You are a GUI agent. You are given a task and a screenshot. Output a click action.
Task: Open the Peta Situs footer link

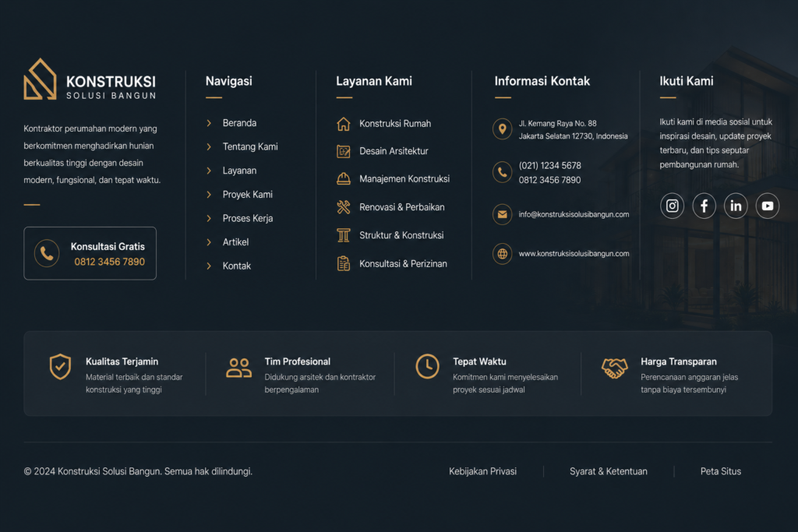click(x=721, y=471)
